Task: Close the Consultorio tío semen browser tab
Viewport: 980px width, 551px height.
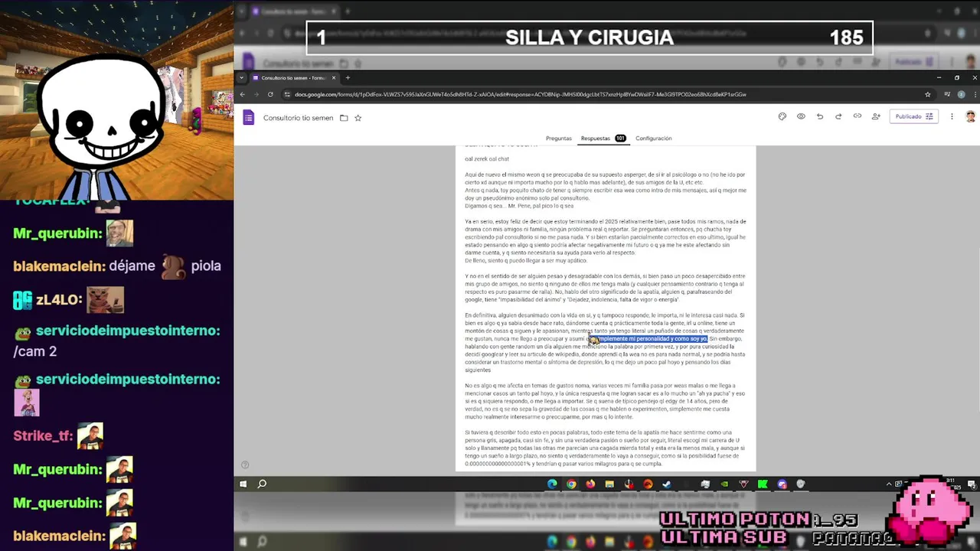Action: click(x=334, y=77)
